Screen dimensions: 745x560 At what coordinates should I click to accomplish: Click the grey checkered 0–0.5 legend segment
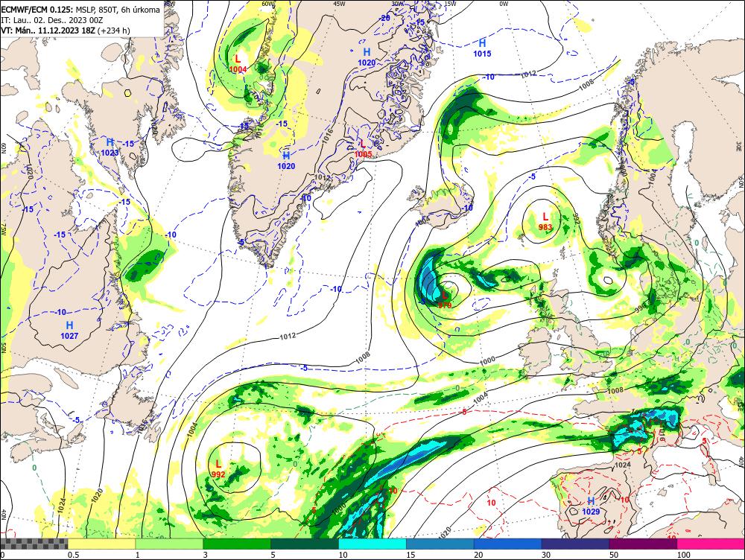coord(34,544)
